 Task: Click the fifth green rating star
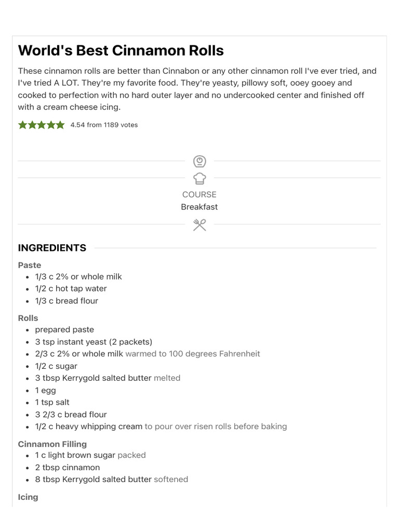pyautogui.click(x=60, y=125)
